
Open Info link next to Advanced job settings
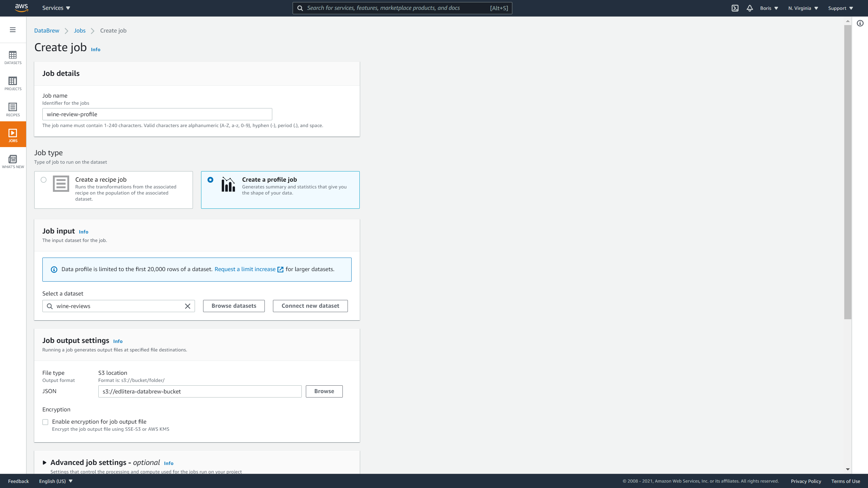[x=169, y=463]
